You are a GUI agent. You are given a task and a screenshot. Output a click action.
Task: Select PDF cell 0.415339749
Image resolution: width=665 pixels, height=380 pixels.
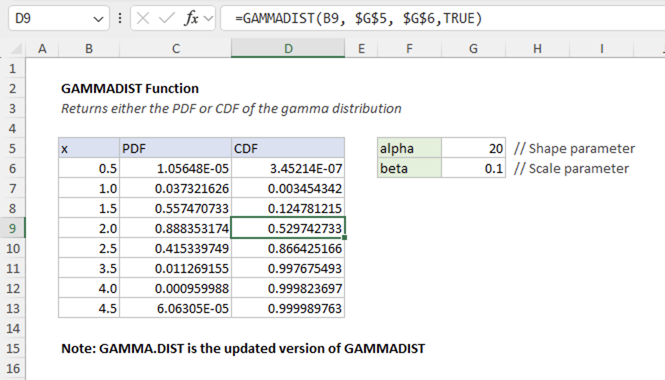point(176,248)
